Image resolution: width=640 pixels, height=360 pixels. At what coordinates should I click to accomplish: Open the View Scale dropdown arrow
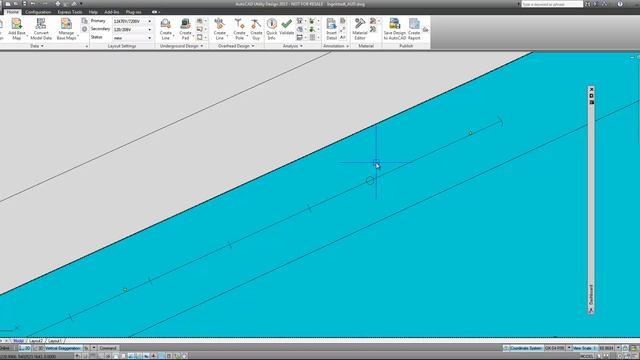(x=618, y=348)
